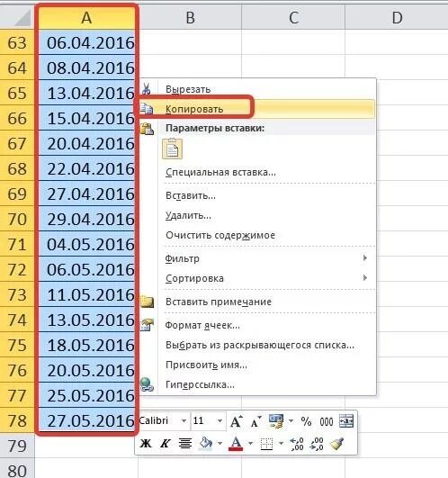Click cell containing 22.04.2016
The image size is (448, 478).
pos(86,168)
